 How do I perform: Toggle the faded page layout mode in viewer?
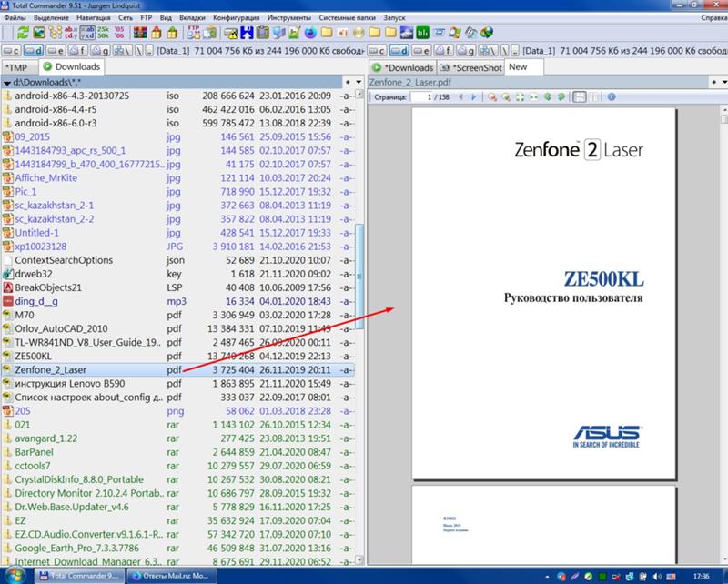(595, 97)
